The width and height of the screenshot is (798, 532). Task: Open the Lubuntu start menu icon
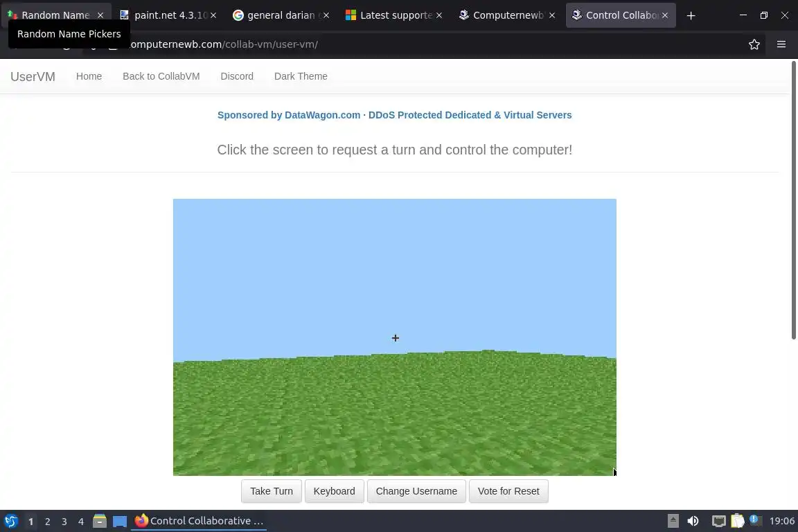pos(11,521)
